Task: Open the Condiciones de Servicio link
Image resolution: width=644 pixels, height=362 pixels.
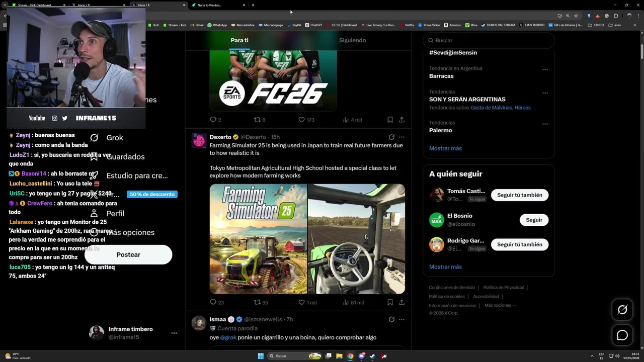Action: click(x=452, y=288)
